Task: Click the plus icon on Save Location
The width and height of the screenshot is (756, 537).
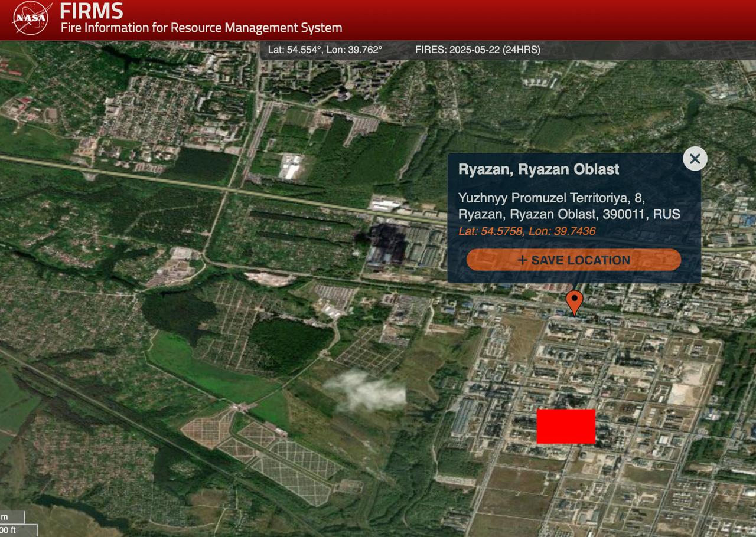Action: coord(522,260)
